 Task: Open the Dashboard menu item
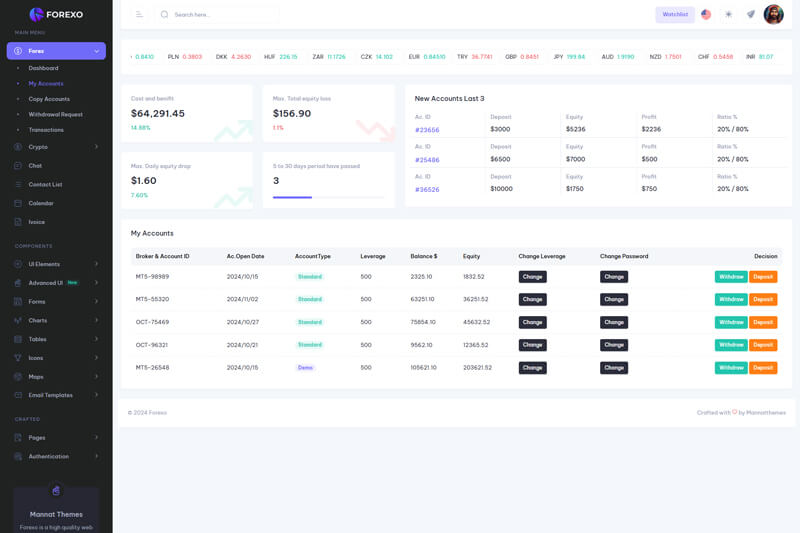pyautogui.click(x=43, y=68)
